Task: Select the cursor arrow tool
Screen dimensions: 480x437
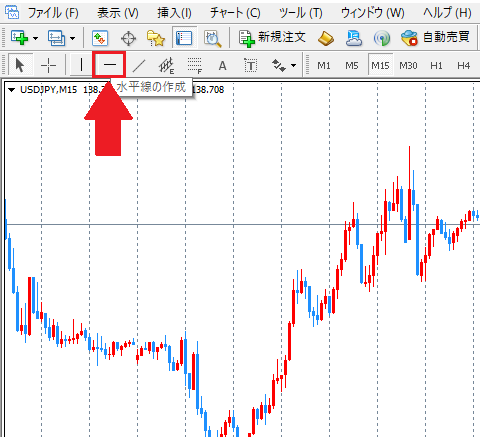Action: (20, 65)
